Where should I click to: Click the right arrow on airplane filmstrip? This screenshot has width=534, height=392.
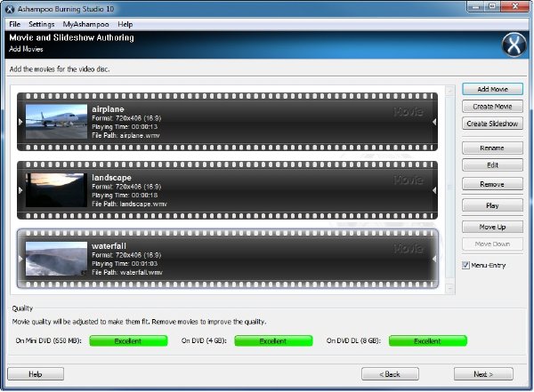tap(434, 122)
